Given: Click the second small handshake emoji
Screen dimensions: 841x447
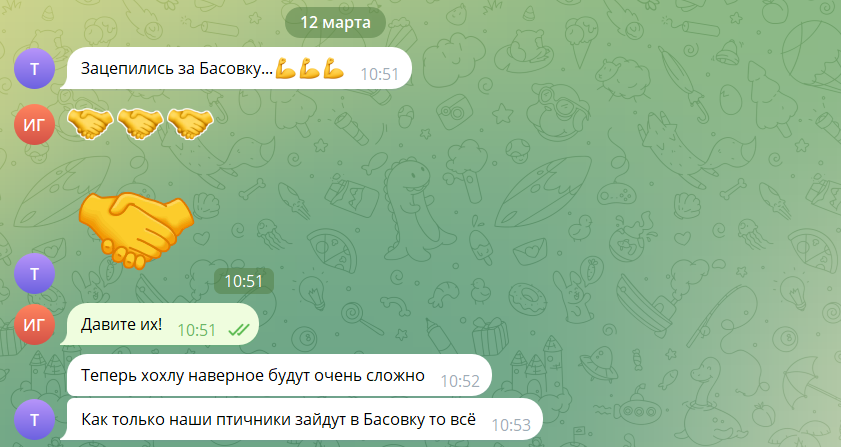Looking at the screenshot, I should click(140, 124).
